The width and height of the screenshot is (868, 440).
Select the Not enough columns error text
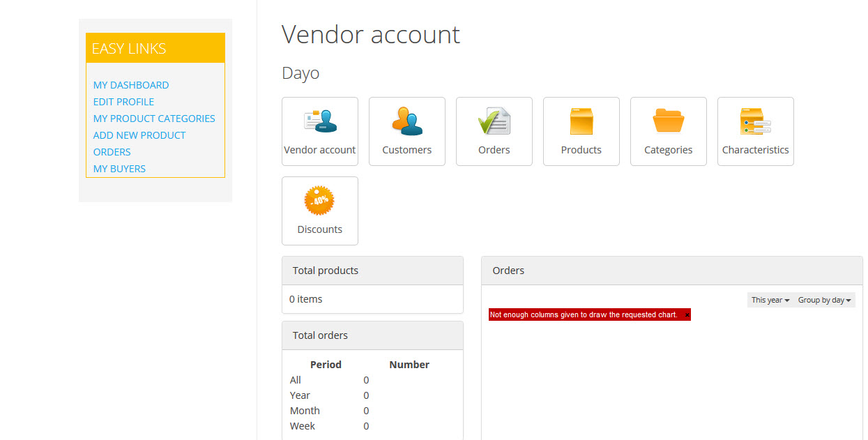point(584,315)
